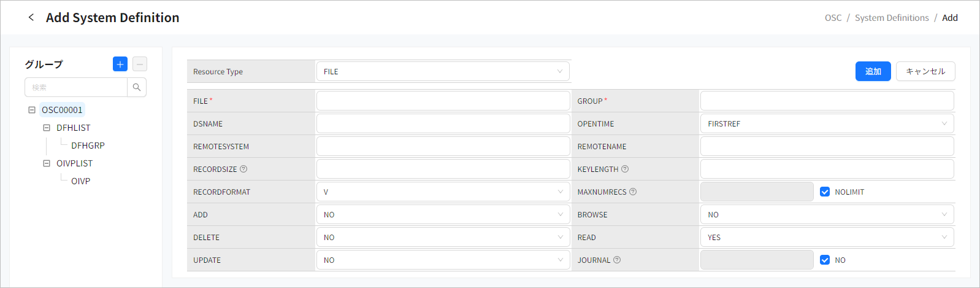Collapse the OSC00001 tree node
This screenshot has width=980, height=288.
pos(32,110)
